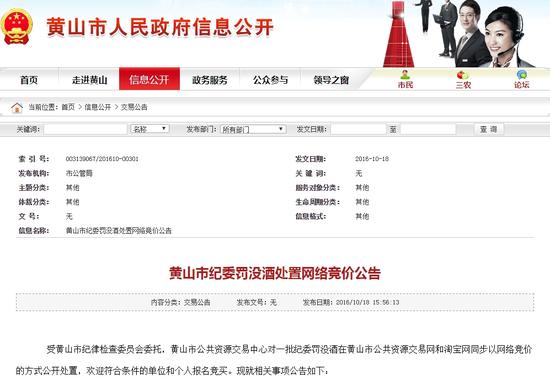
Task: Select the 信息公开 navigation tab
Action: coord(149,79)
